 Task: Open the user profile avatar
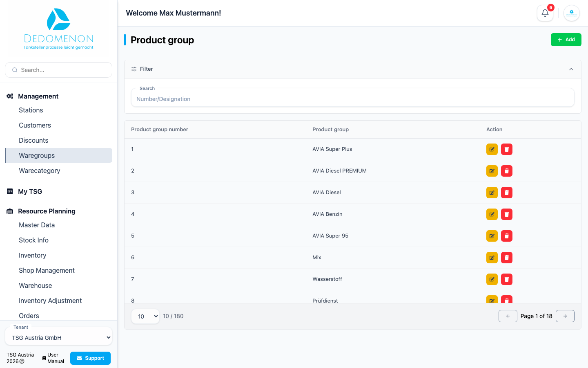[x=572, y=13]
